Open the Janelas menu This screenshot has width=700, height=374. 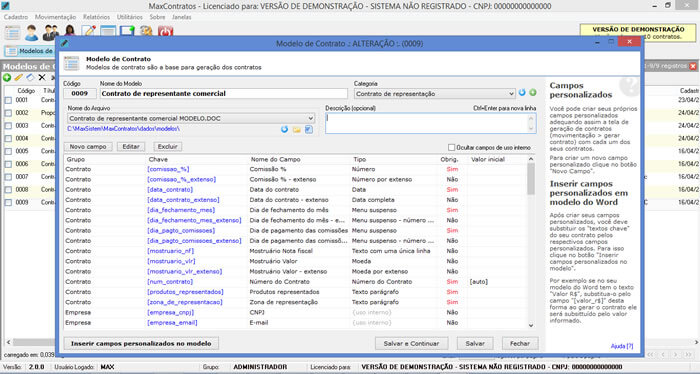point(182,17)
